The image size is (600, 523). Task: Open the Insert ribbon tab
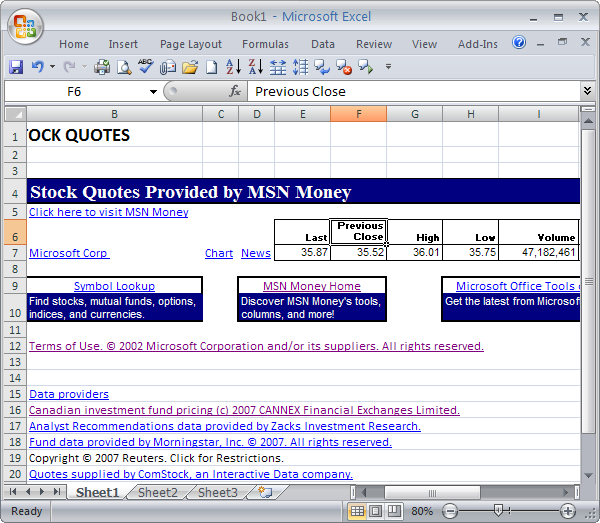pyautogui.click(x=123, y=44)
